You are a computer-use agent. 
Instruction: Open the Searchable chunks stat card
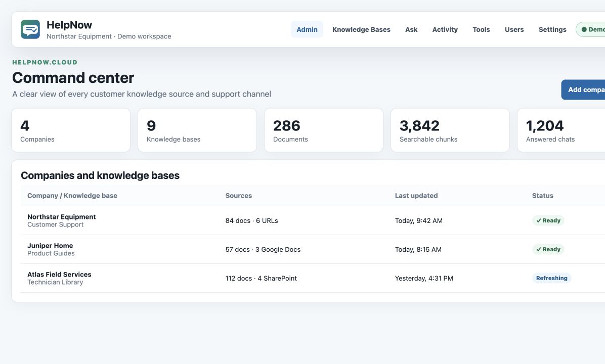pos(450,130)
